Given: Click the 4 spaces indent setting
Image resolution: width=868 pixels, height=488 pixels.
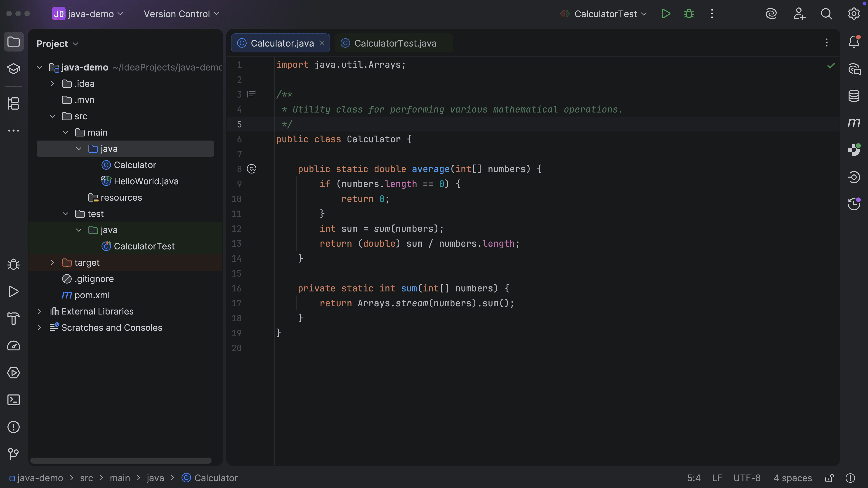Looking at the screenshot, I should (x=793, y=478).
